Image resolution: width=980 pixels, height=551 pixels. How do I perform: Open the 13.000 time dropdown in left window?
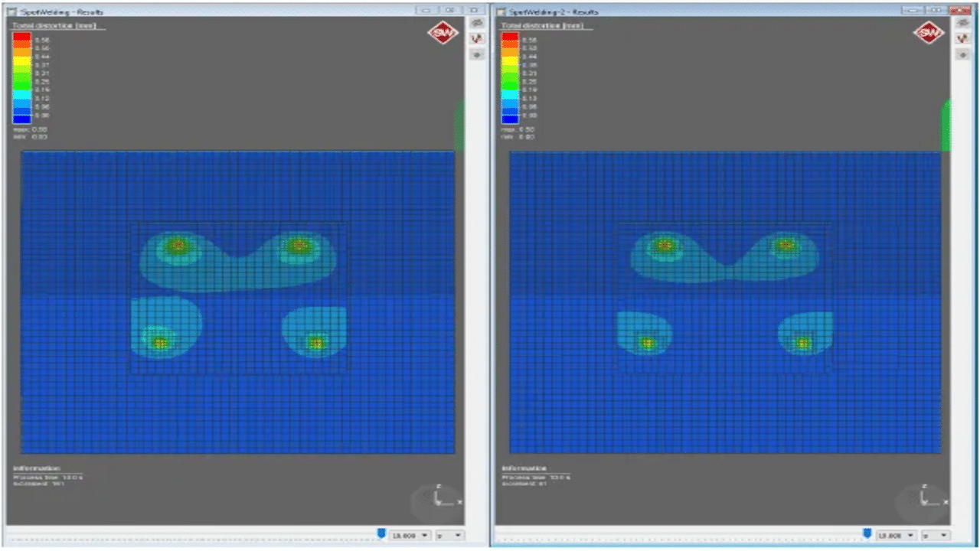tap(410, 535)
